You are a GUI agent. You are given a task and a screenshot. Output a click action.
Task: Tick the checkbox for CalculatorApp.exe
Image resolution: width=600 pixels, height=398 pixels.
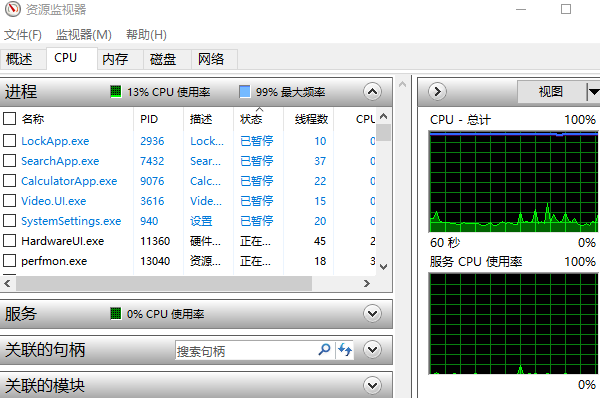(9, 180)
